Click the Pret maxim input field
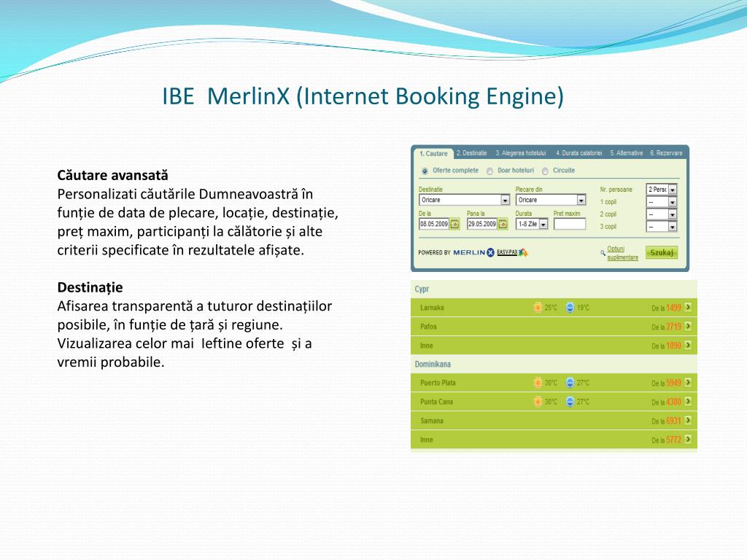Image resolution: width=747 pixels, height=560 pixels. (x=570, y=224)
